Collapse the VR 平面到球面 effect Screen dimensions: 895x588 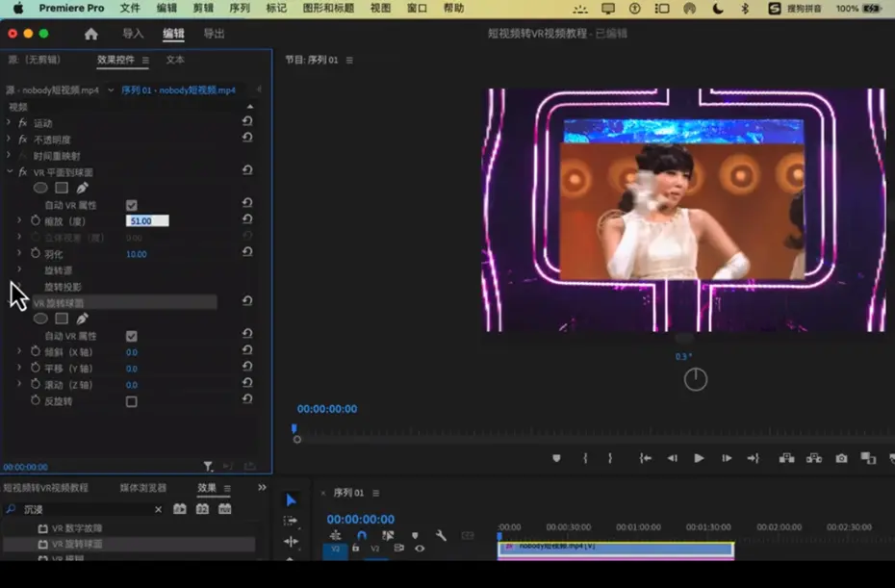9,171
